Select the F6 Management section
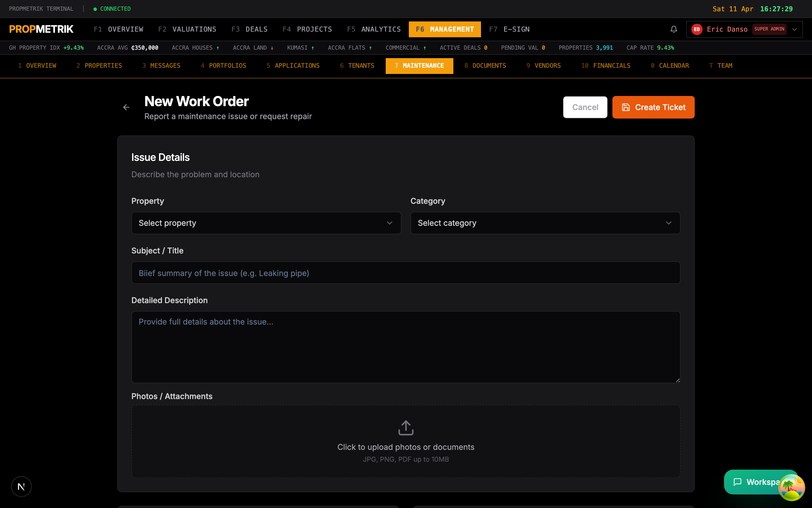Image resolution: width=812 pixels, height=508 pixels. (445, 29)
